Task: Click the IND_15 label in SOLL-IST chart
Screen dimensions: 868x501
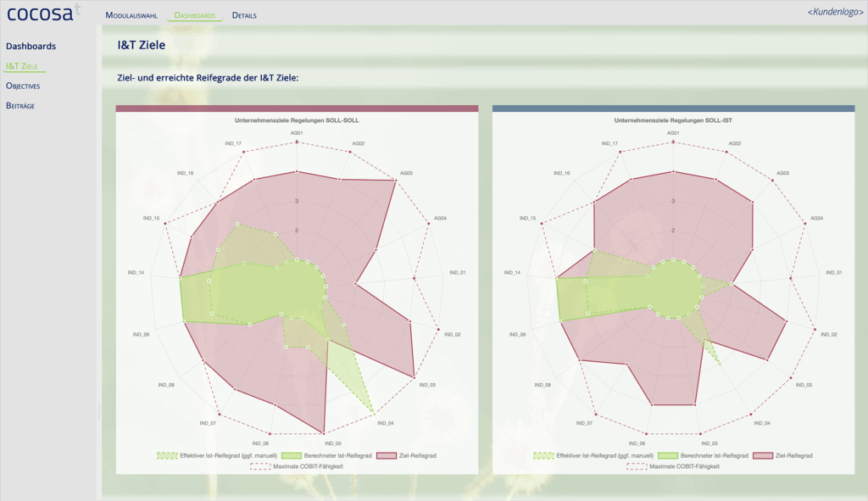Action: pyautogui.click(x=527, y=218)
